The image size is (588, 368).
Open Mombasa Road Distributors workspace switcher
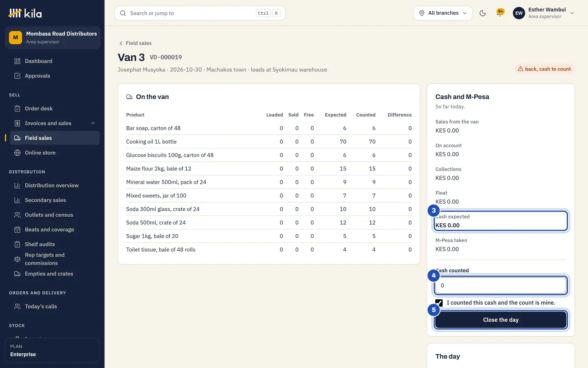[x=53, y=38]
